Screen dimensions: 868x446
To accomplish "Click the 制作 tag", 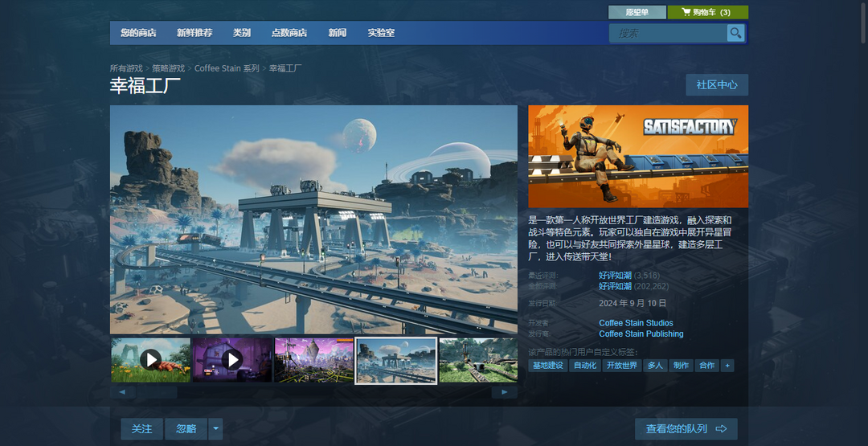I will pyautogui.click(x=681, y=365).
